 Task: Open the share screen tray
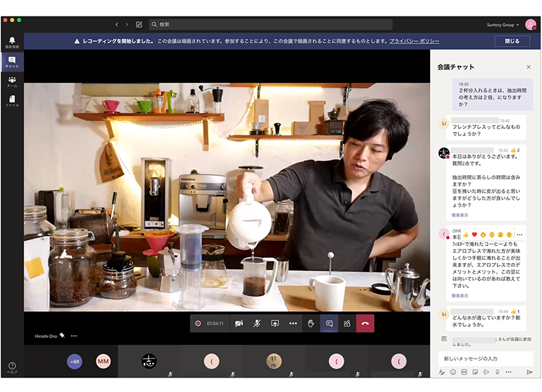[275, 323]
